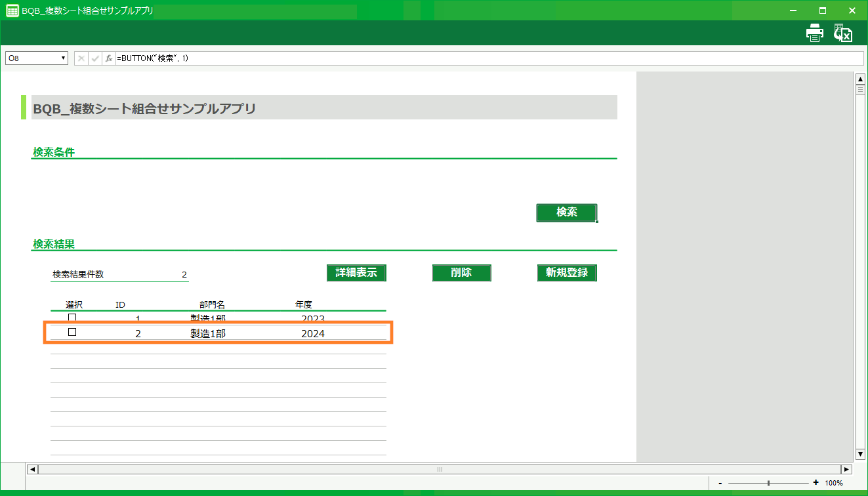The height and width of the screenshot is (496, 868).
Task: Zoom out with the minus icon
Action: (720, 483)
